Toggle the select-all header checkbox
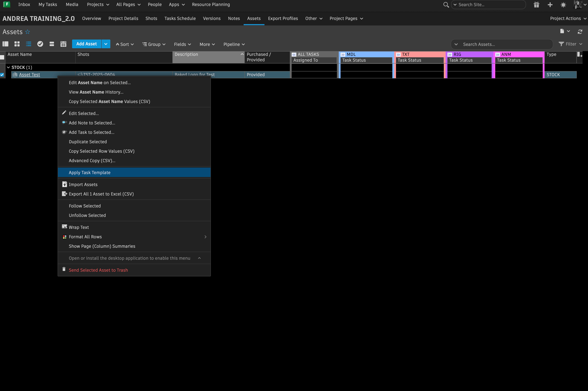Viewport: 588px width, 391px height. tap(2, 57)
